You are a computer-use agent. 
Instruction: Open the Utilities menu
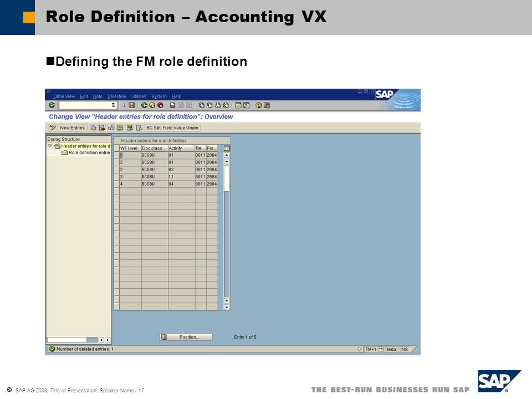point(139,96)
